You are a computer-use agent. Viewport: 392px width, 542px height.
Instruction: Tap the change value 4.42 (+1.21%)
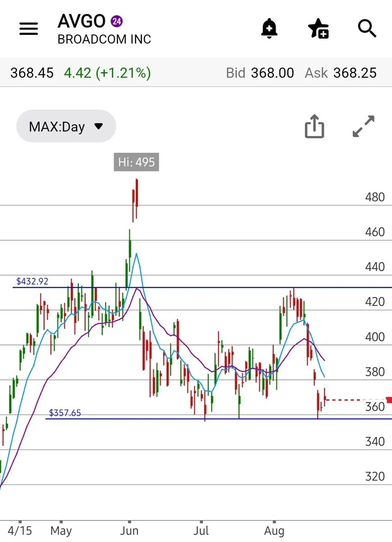107,73
